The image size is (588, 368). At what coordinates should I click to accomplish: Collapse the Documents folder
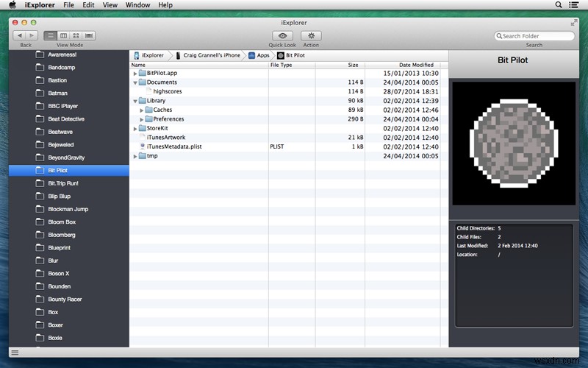click(x=135, y=82)
